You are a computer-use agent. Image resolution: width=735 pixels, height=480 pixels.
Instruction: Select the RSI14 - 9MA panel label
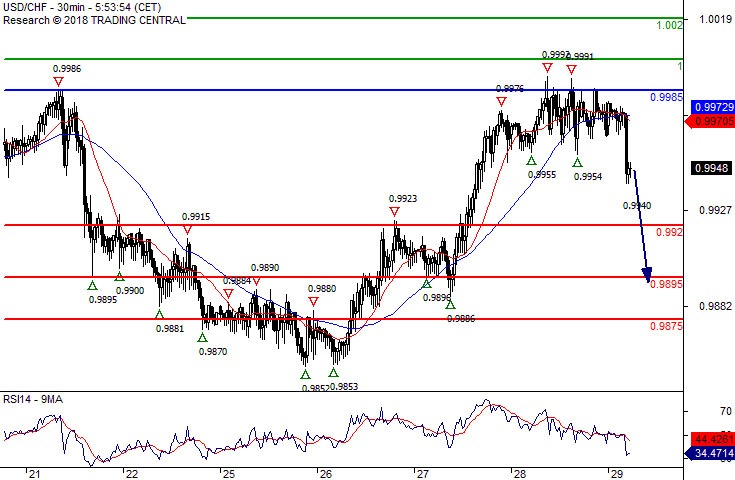pos(33,399)
